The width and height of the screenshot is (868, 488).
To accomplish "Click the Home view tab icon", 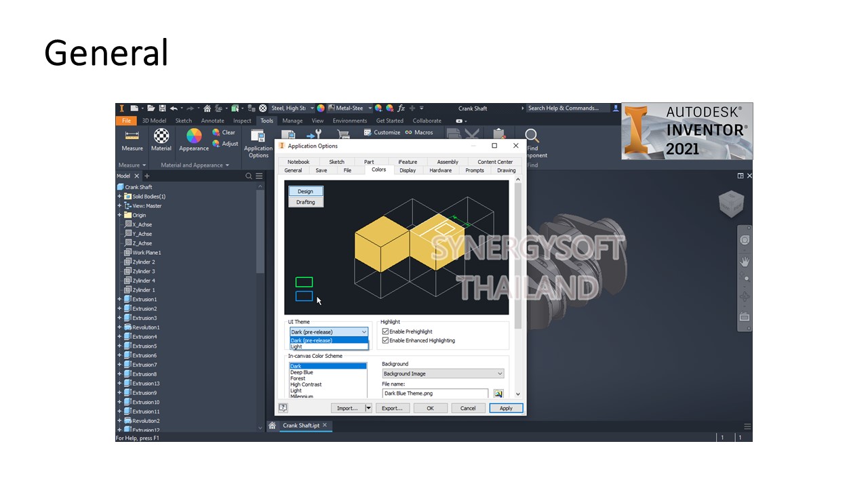I will pyautogui.click(x=272, y=426).
